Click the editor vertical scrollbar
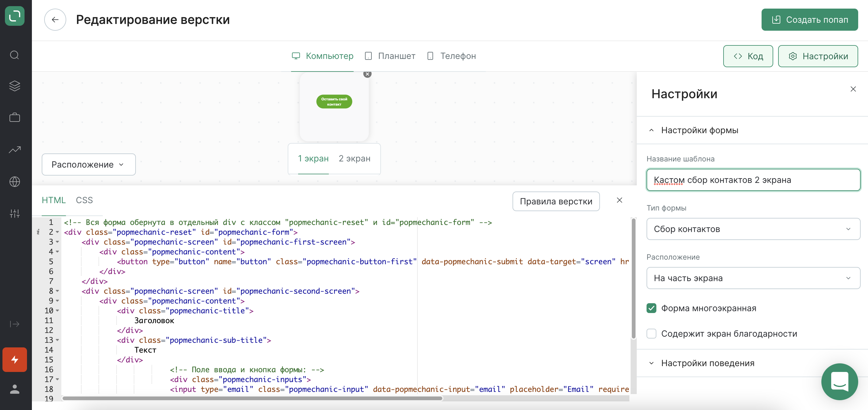 (633, 279)
